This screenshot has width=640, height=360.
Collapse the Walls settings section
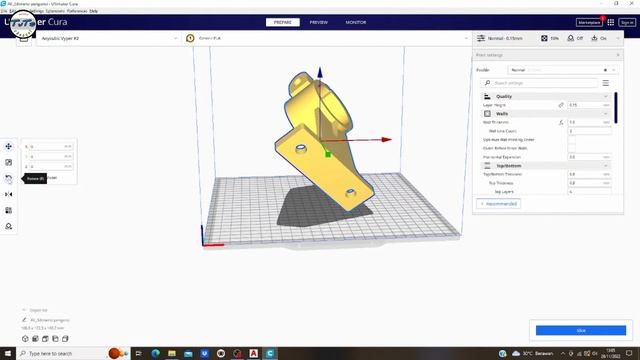546,113
